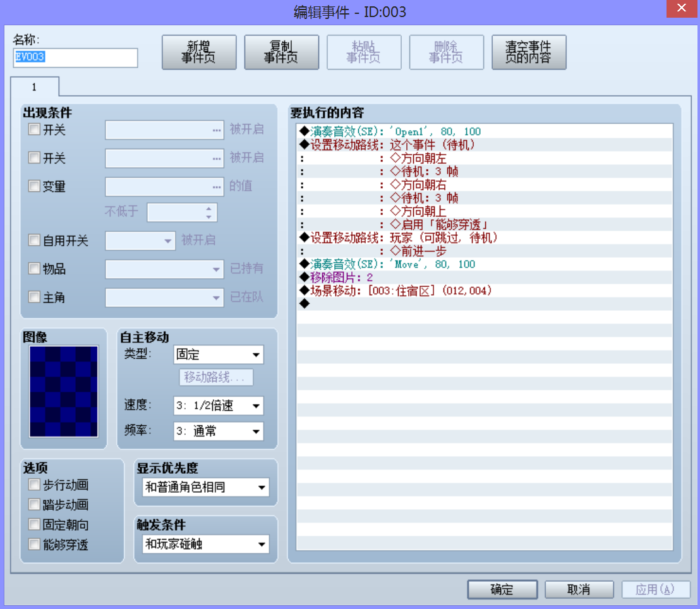Click the ellipsis button of 变量 field
The width and height of the screenshot is (700, 609).
click(x=217, y=186)
